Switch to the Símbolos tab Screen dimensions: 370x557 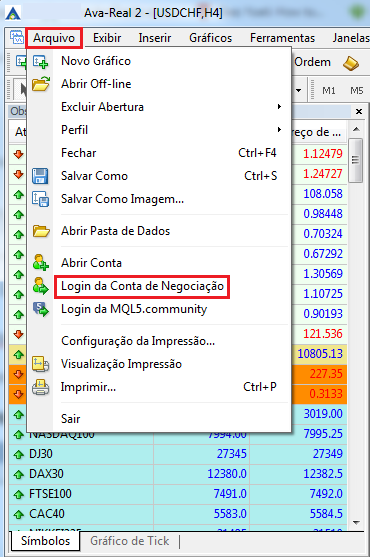[45, 541]
